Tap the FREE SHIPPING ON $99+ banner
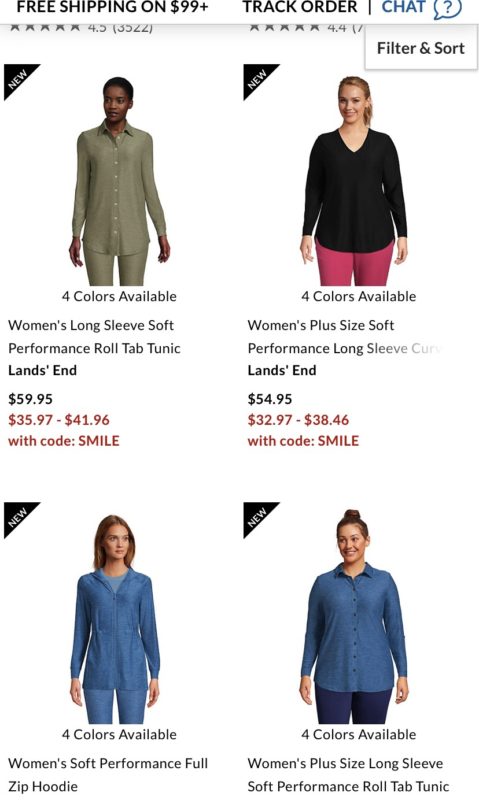 point(113,7)
